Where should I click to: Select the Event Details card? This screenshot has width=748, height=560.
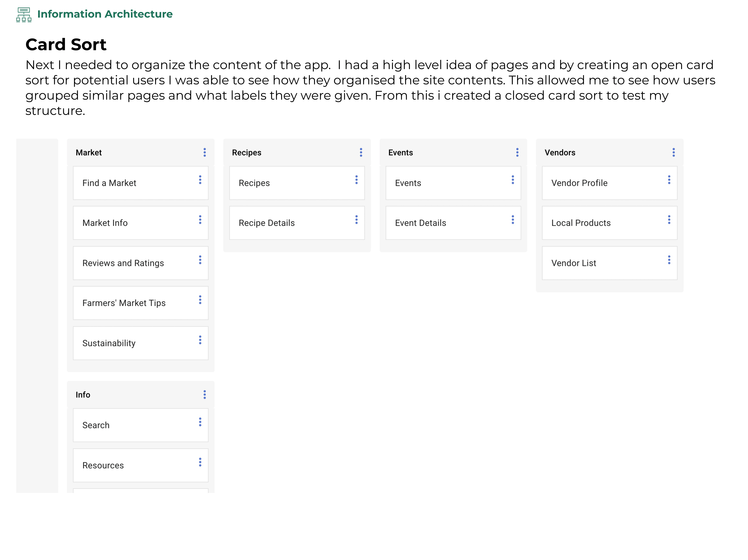coord(453,223)
